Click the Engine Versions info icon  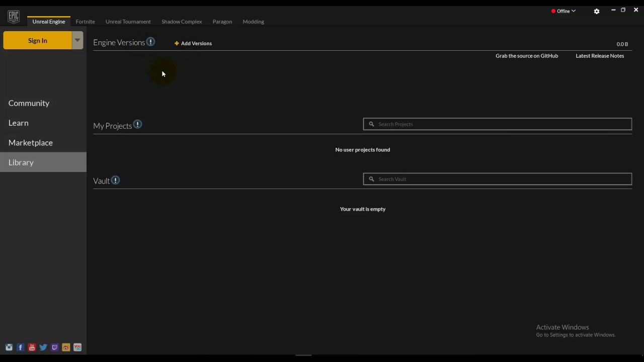[x=150, y=42]
